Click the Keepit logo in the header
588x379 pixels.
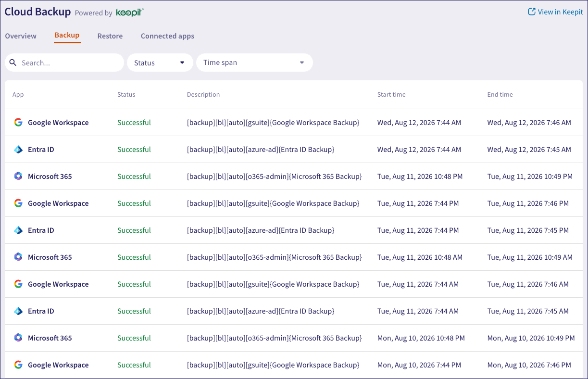(130, 13)
